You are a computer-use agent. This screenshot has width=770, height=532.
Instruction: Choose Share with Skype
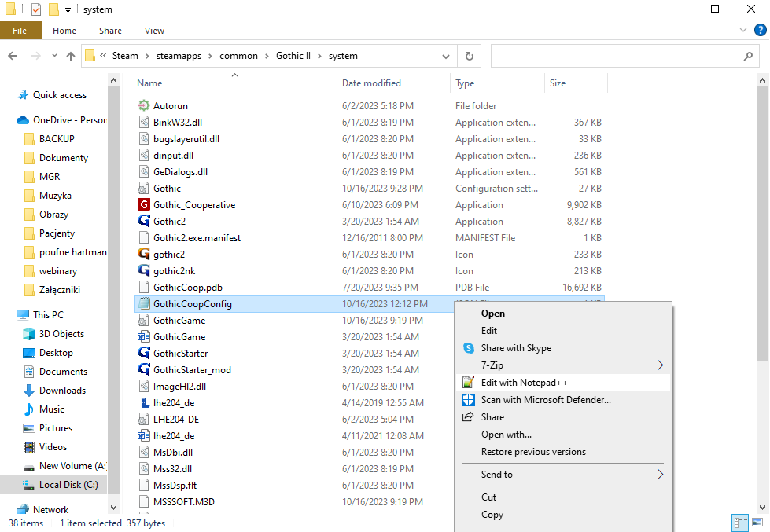tap(563, 348)
